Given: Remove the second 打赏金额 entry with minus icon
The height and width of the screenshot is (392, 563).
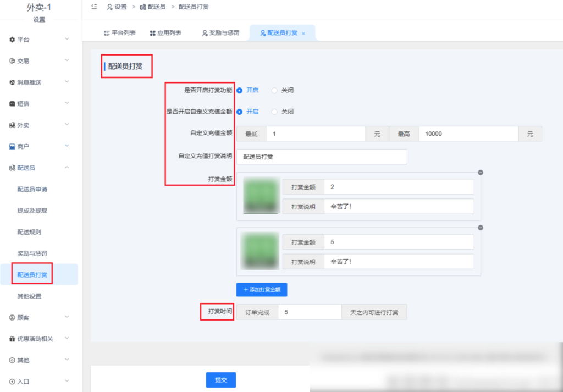Looking at the screenshot, I should tap(481, 228).
